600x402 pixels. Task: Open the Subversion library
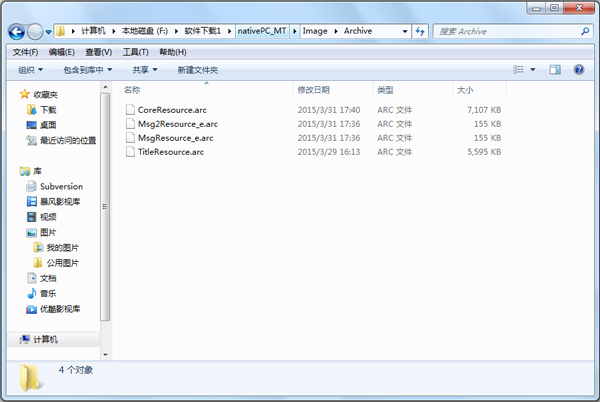pos(61,186)
